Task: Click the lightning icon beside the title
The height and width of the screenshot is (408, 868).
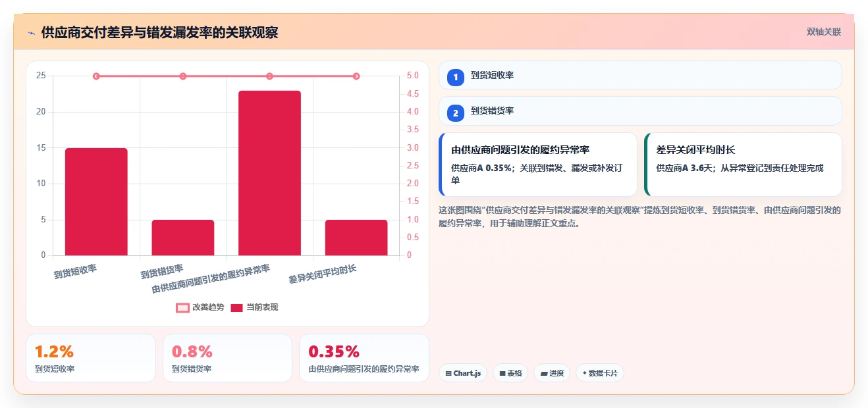Action: pos(31,32)
